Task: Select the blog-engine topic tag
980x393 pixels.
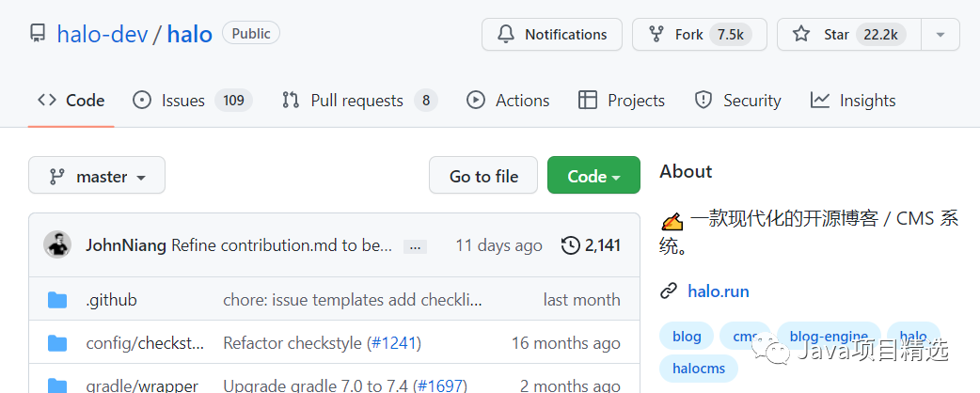Action: (x=829, y=337)
